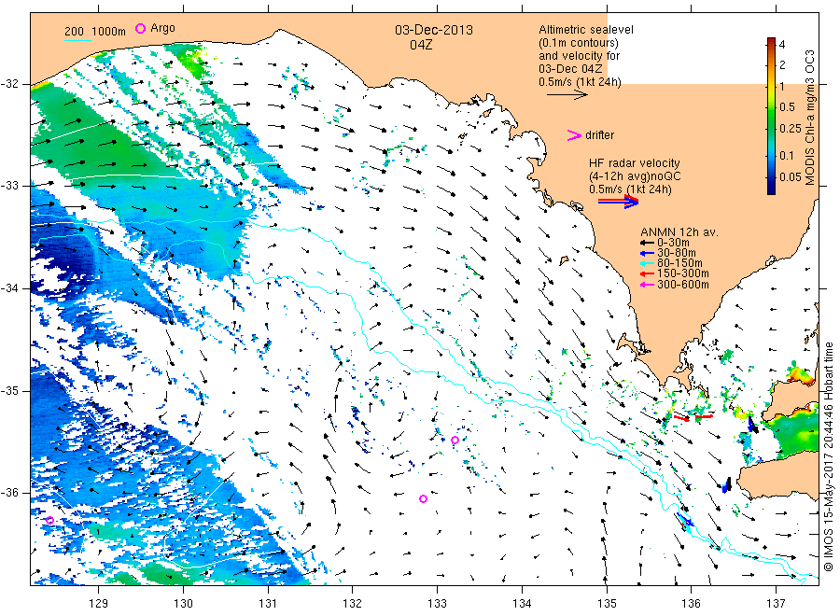Click the longitude label 134
The height and width of the screenshot is (616, 840).
click(522, 604)
